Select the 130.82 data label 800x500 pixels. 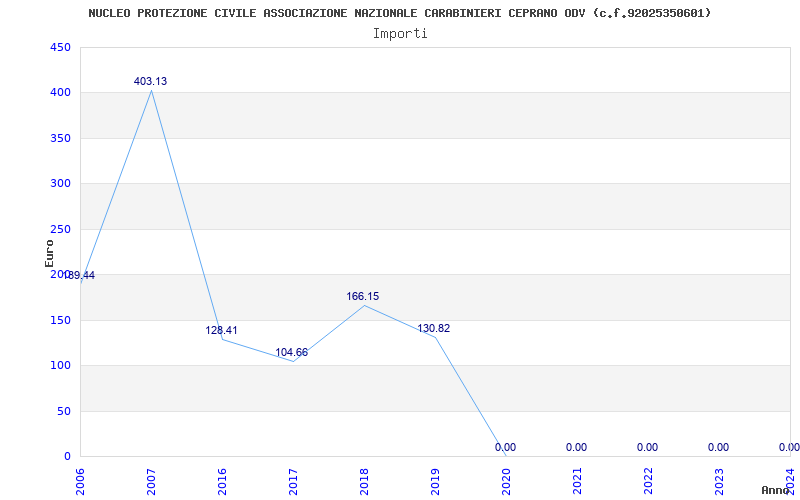point(434,329)
